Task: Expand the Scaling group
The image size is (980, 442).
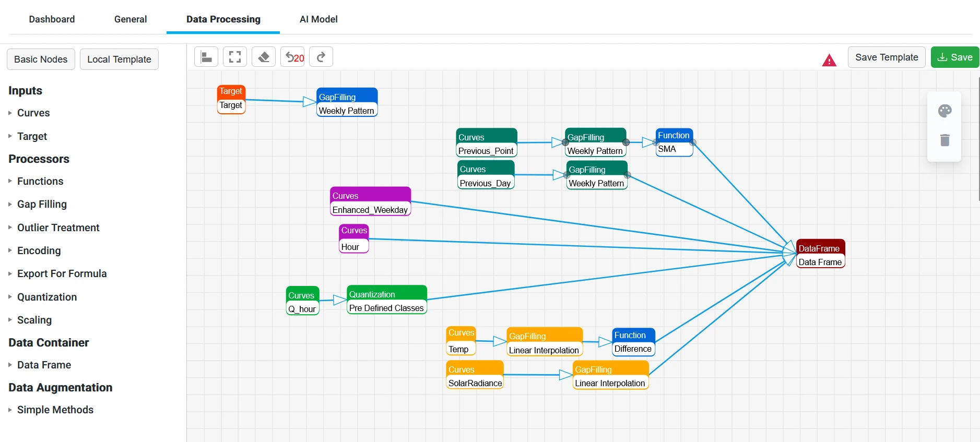Action: click(34, 320)
